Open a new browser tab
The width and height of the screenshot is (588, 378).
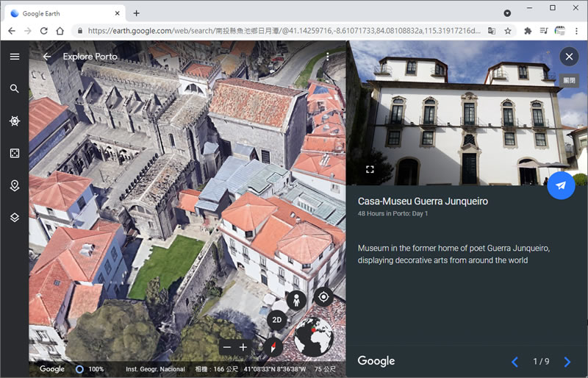coord(137,13)
